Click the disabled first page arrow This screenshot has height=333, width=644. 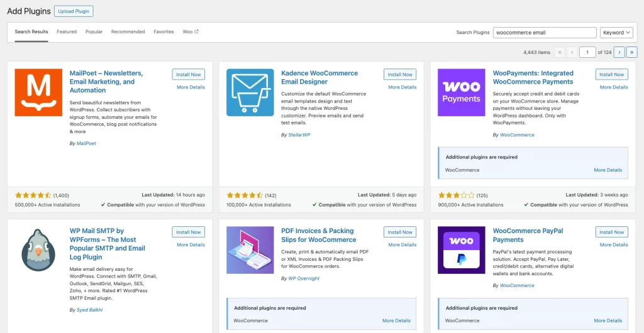tap(559, 52)
